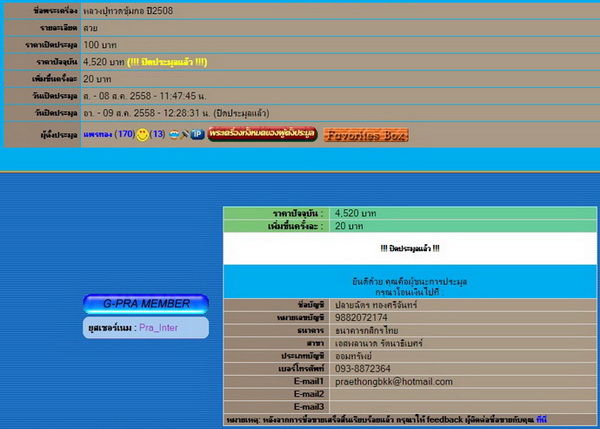
Task: Click the yellow smiley face feedback icon
Action: point(143,134)
